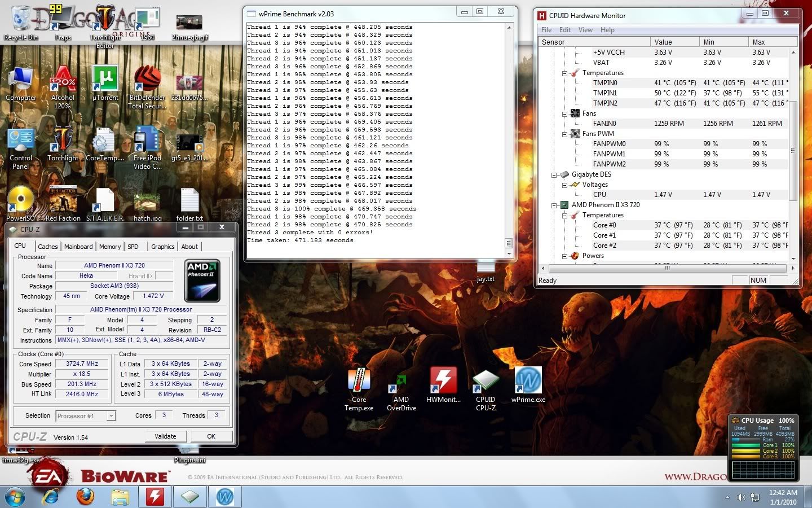This screenshot has height=508, width=812.
Task: Click the Validate button in CPU-Z
Action: [165, 436]
